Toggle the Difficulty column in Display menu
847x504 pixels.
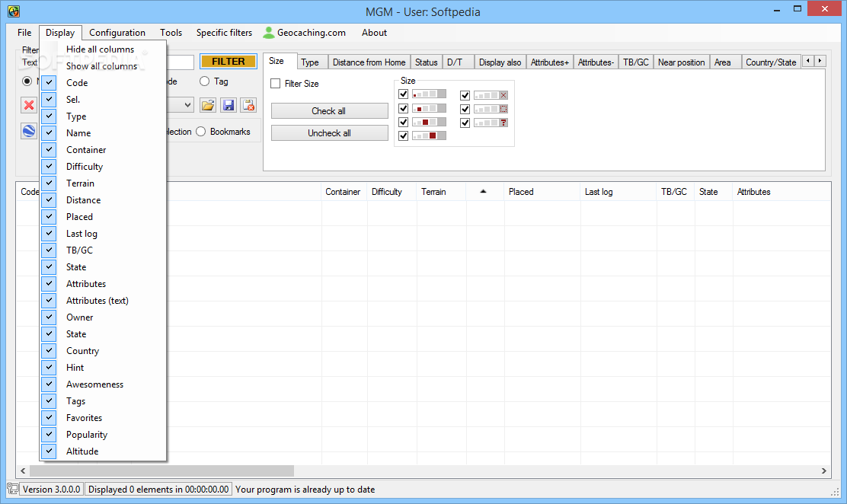pos(103,167)
